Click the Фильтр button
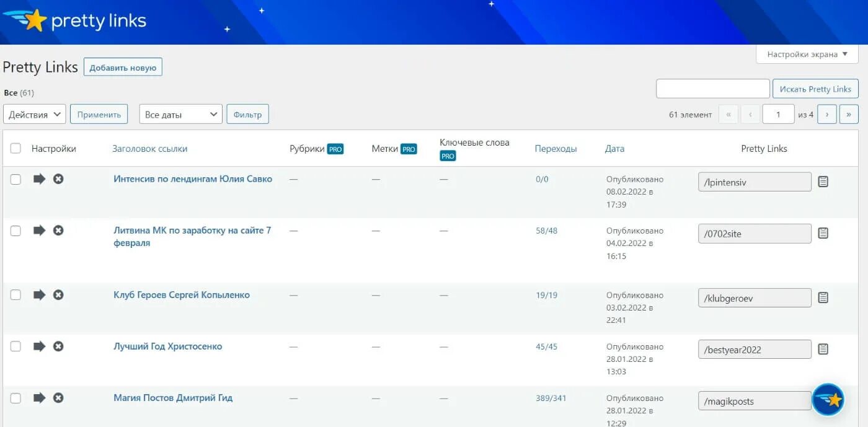Viewport: 868px width, 427px height. tap(247, 114)
